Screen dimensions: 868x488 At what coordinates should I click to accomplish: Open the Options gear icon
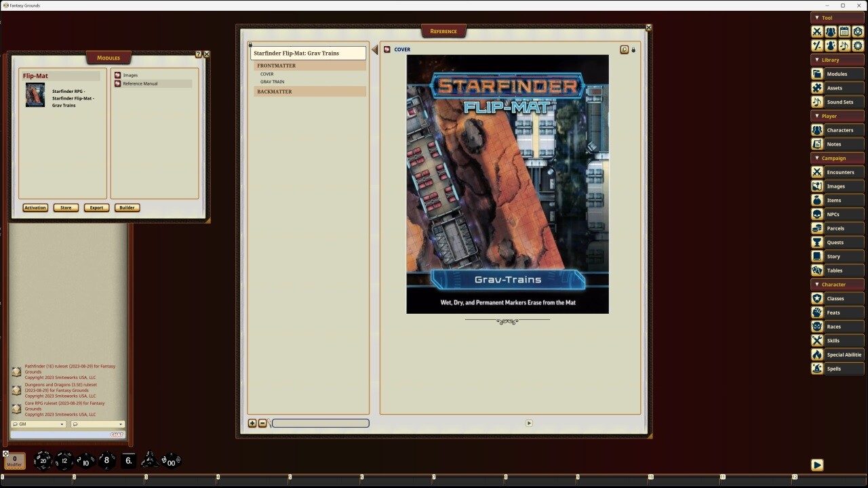tap(857, 45)
